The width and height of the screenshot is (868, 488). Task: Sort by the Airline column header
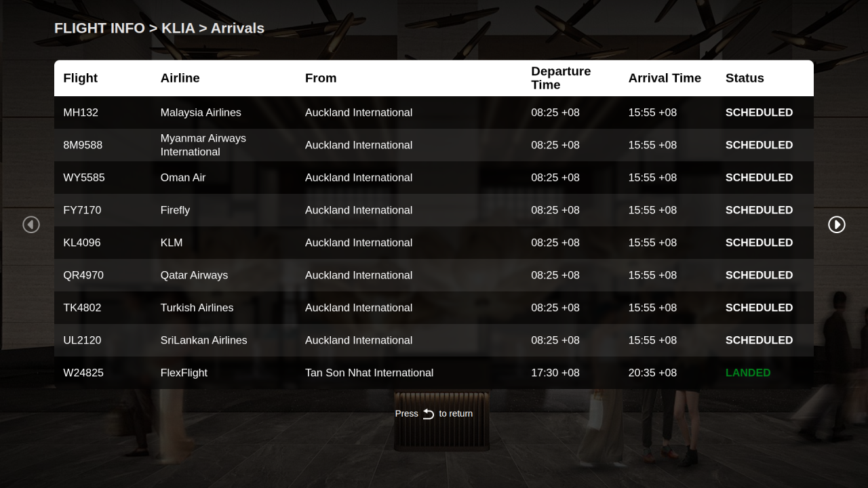[180, 78]
